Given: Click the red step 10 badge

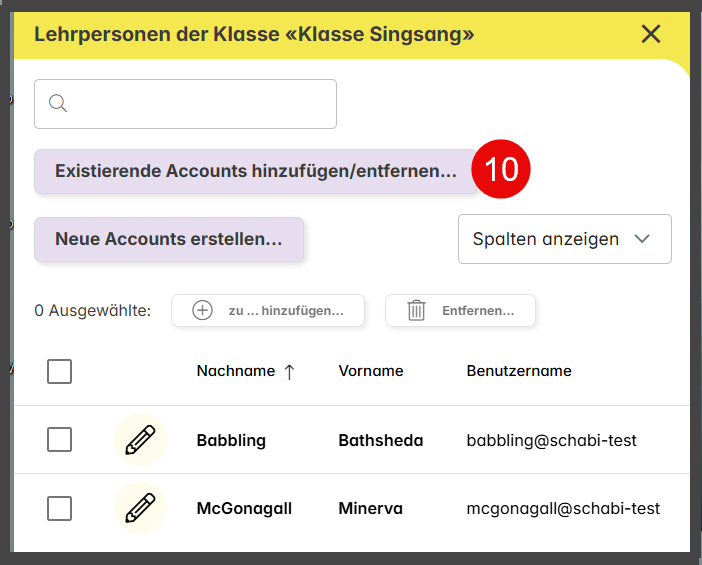Looking at the screenshot, I should coord(501,169).
